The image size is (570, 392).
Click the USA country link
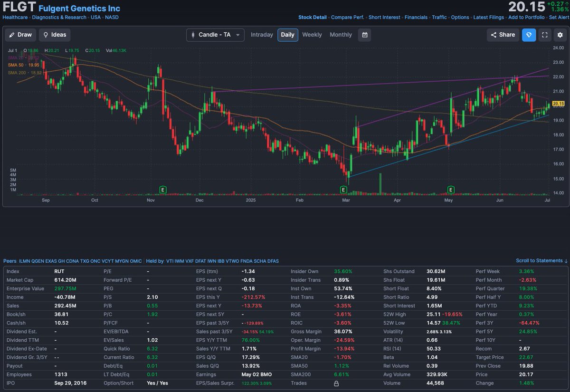click(x=95, y=18)
